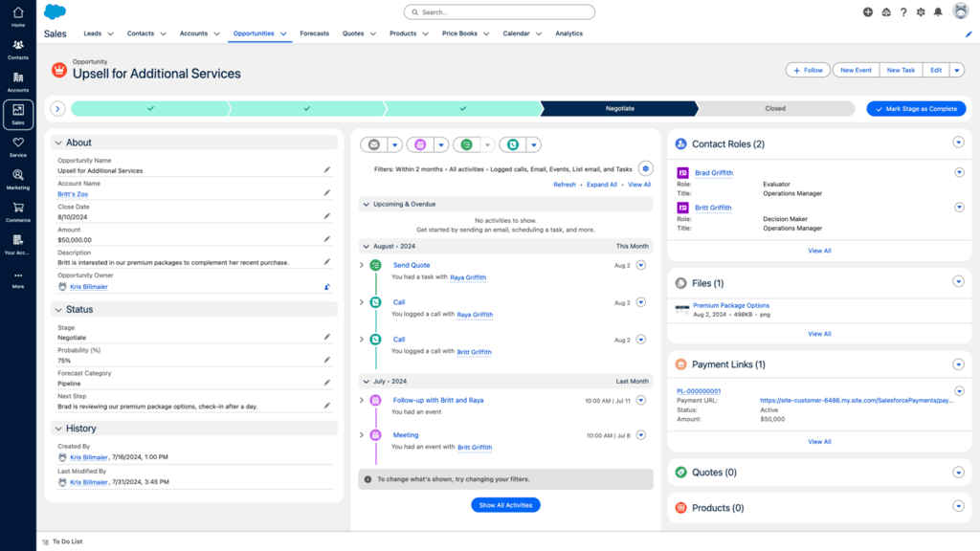Screen dimensions: 980x551
Task: Collapse the Upcoming & Overdue section
Action: tap(367, 205)
